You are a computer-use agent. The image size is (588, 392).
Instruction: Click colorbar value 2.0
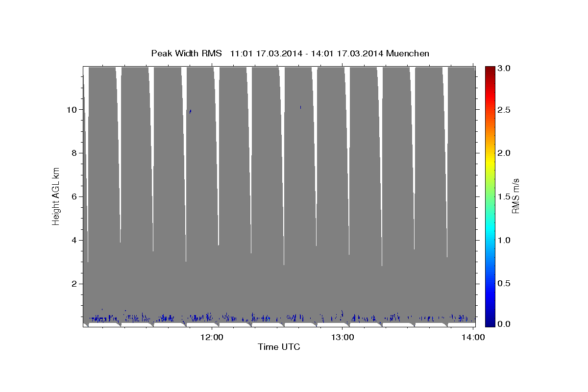(504, 153)
